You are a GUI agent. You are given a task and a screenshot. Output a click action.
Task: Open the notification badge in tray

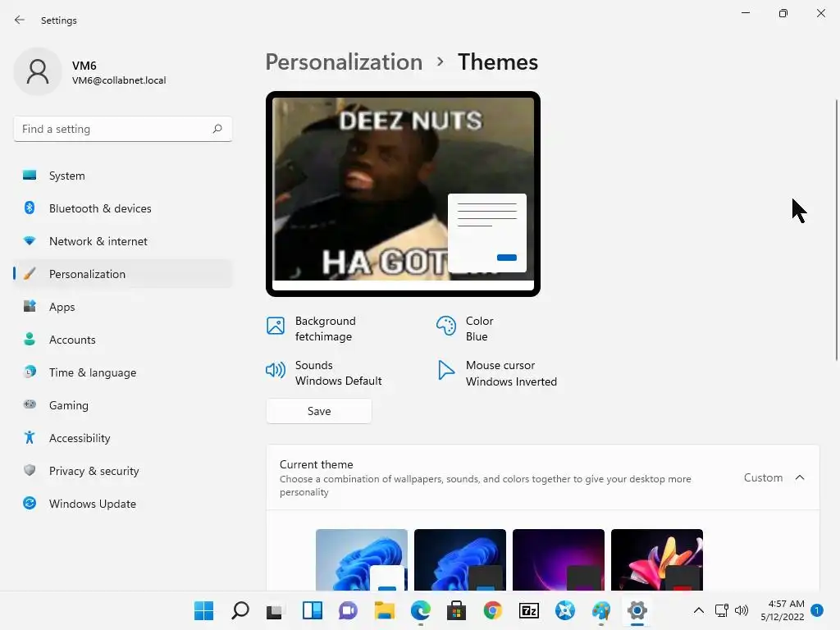817,610
